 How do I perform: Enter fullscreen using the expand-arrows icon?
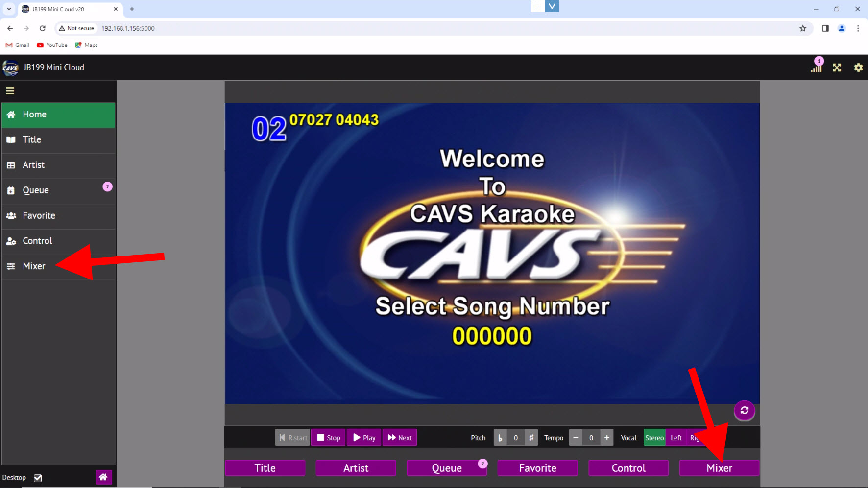pos(837,68)
